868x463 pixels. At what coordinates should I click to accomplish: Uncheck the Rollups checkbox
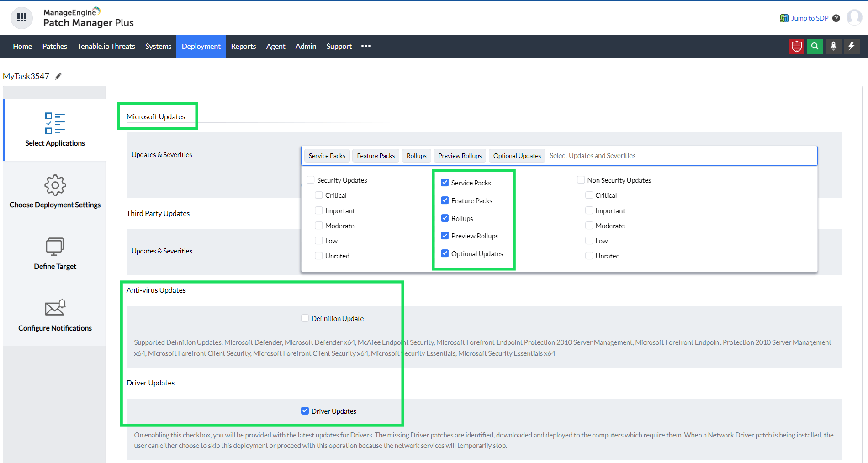point(445,218)
